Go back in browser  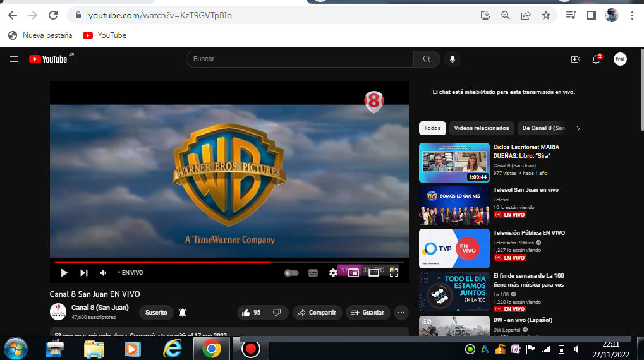click(x=13, y=15)
